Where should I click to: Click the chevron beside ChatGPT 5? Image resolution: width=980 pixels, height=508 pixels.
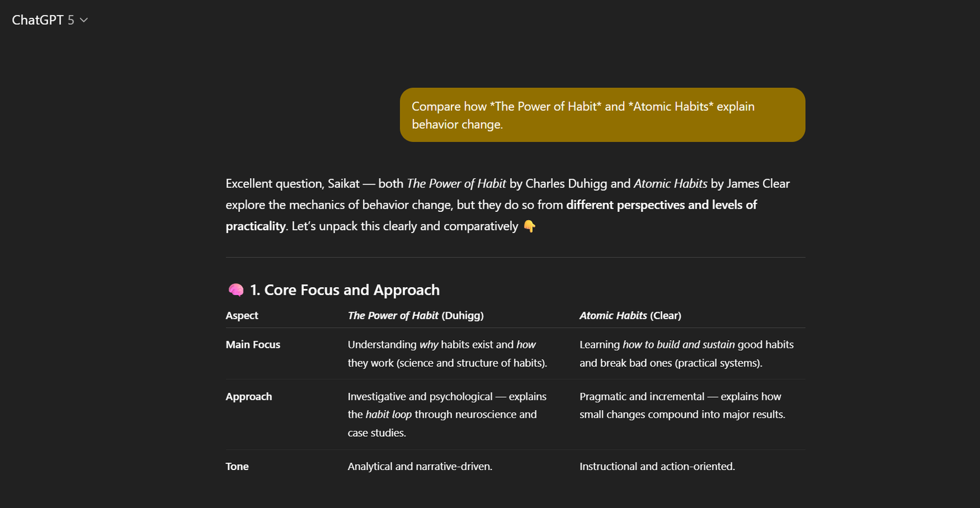click(84, 20)
